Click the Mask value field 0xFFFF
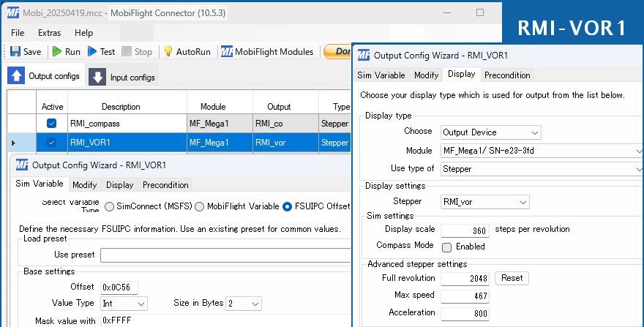The width and height of the screenshot is (644, 327). [x=225, y=320]
